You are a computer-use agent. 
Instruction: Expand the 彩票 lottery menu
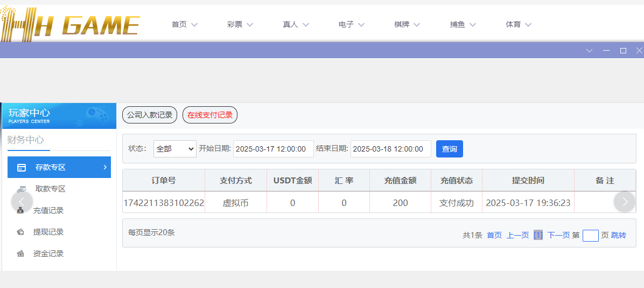click(240, 24)
